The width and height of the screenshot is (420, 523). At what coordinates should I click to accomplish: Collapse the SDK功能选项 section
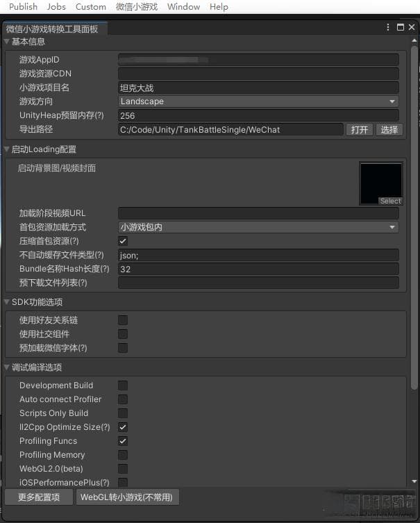(x=6, y=302)
